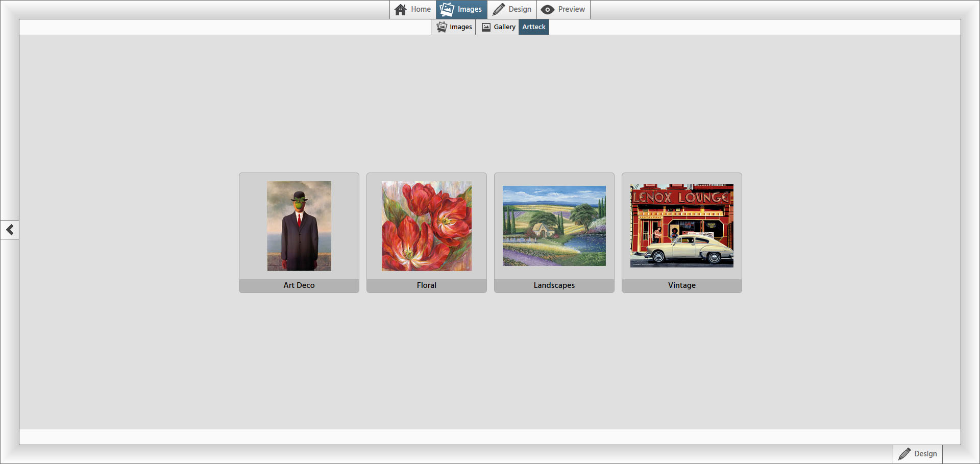This screenshot has width=980, height=464.
Task: Click the Gallery picture frame icon
Action: [486, 27]
